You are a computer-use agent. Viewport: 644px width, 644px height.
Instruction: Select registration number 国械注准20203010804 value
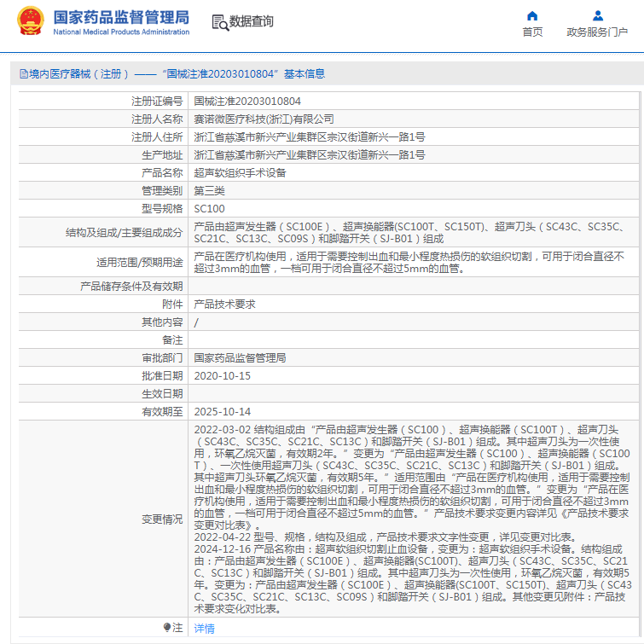(x=247, y=101)
